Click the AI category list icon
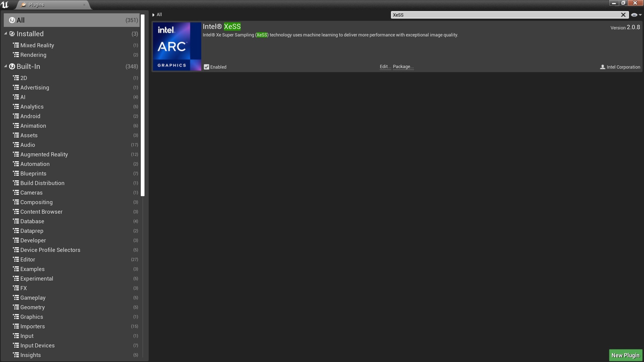This screenshot has width=644, height=362. pyautogui.click(x=16, y=97)
